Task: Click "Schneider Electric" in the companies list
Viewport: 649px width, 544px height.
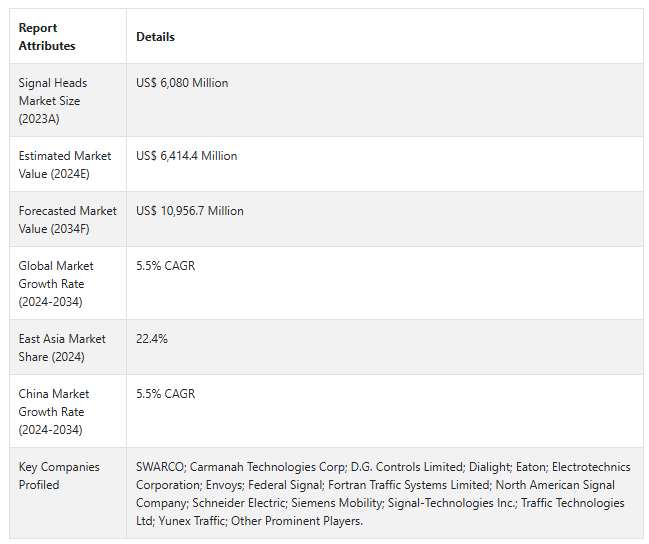Action: 234,503
